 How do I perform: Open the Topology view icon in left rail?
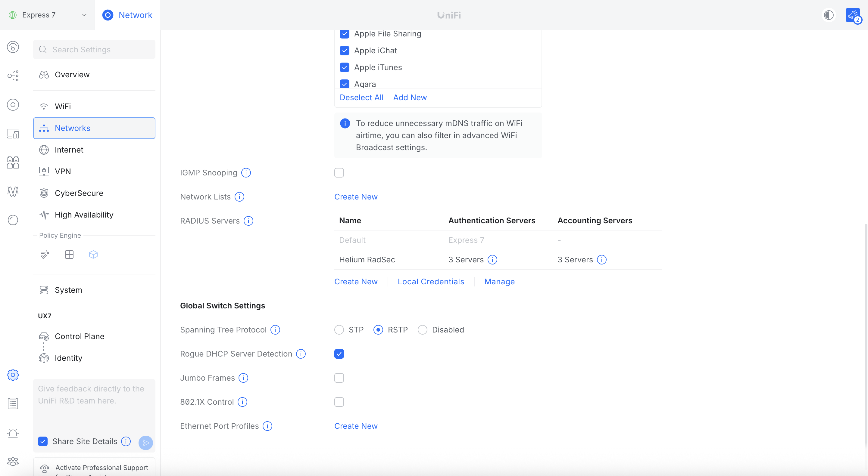[x=13, y=76]
